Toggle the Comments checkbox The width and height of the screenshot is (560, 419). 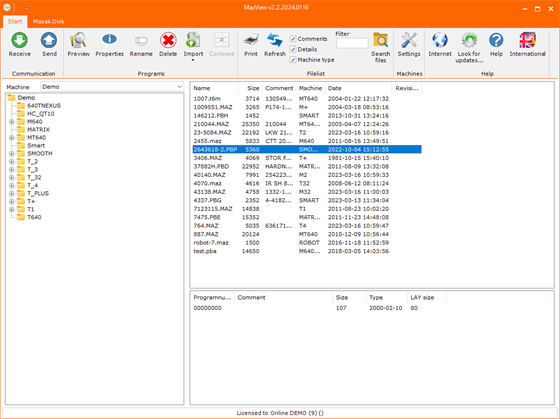(x=293, y=39)
